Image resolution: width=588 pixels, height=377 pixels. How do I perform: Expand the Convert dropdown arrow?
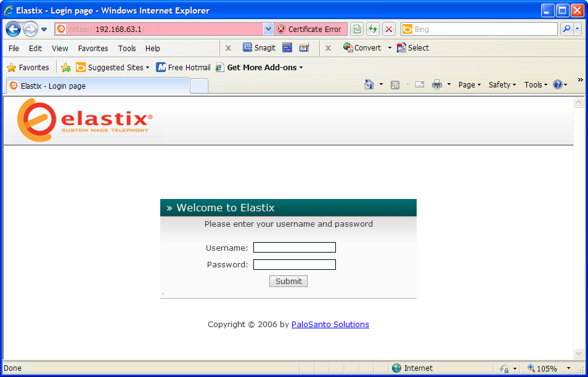point(390,48)
